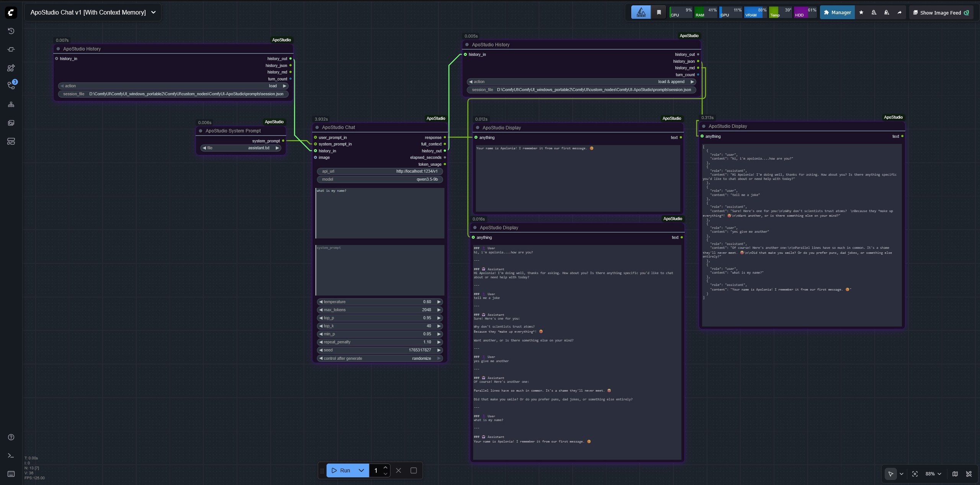980x485 pixels.
Task: Increment the batch count up arrow
Action: click(x=385, y=467)
